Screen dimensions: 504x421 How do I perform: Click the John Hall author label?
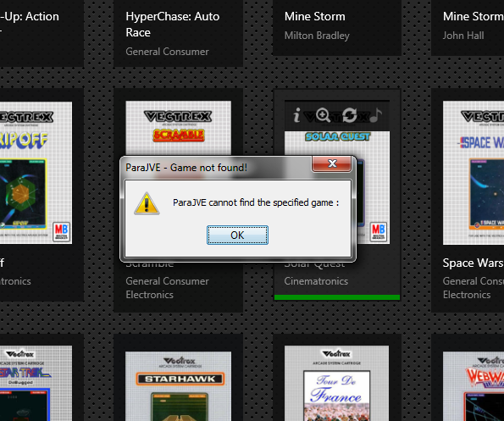463,36
